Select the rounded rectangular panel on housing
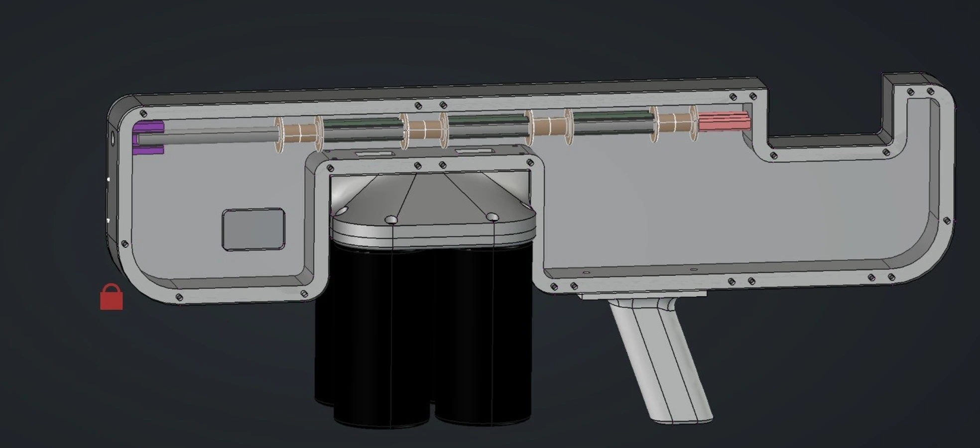The width and height of the screenshot is (980, 448). pyautogui.click(x=253, y=229)
